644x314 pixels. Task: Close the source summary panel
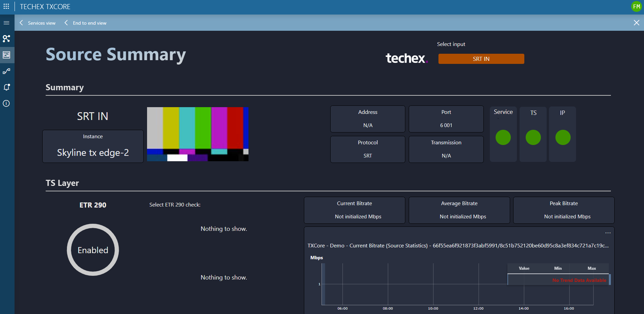(x=636, y=23)
